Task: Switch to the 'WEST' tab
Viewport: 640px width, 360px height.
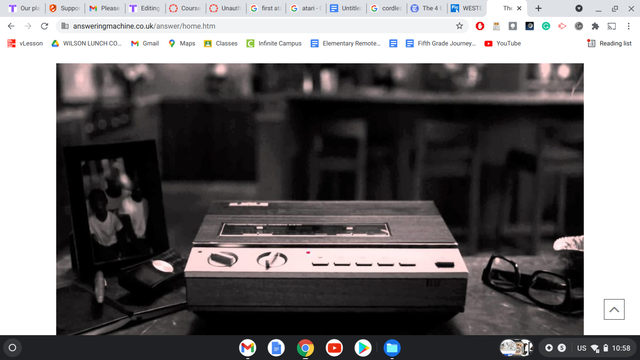Action: [467, 8]
